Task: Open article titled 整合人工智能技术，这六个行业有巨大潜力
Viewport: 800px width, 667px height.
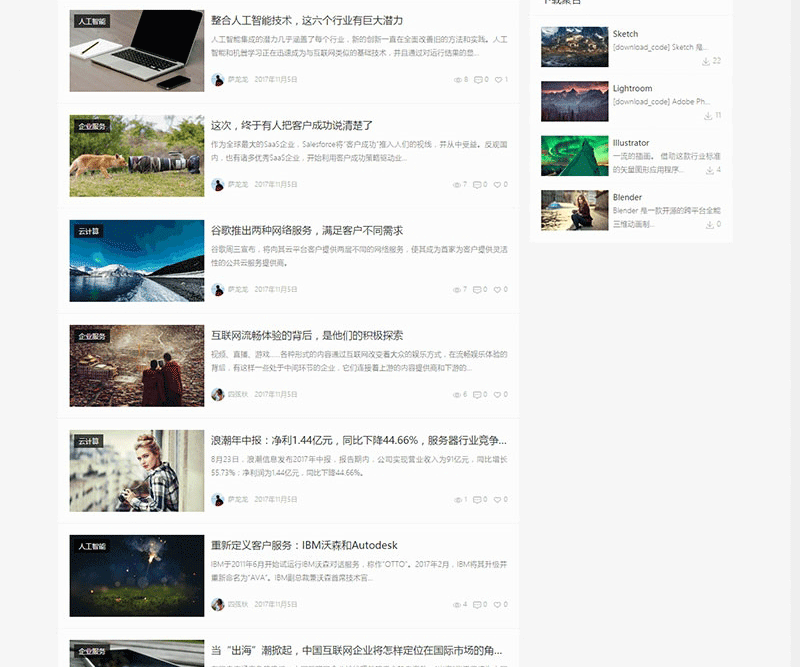Action: click(307, 20)
